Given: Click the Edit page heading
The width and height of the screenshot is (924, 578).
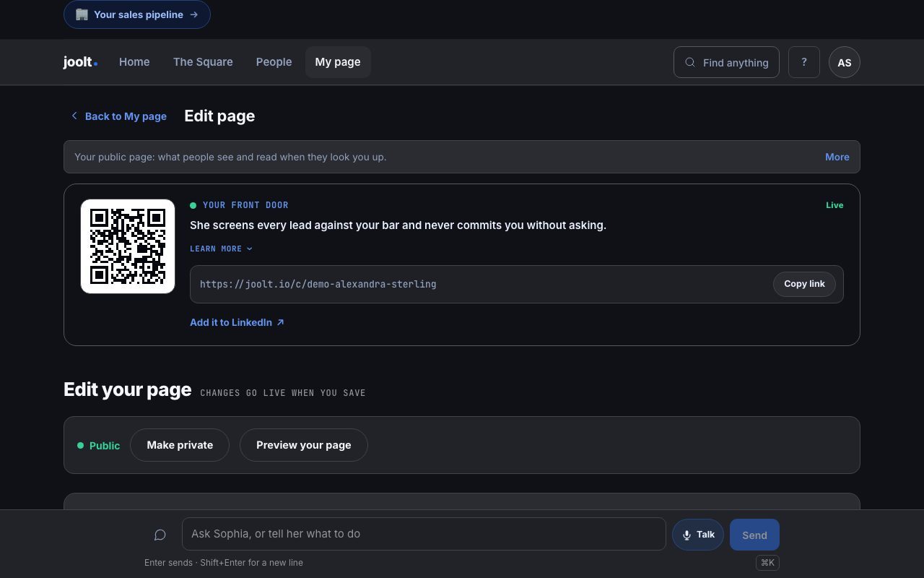Looking at the screenshot, I should (219, 116).
